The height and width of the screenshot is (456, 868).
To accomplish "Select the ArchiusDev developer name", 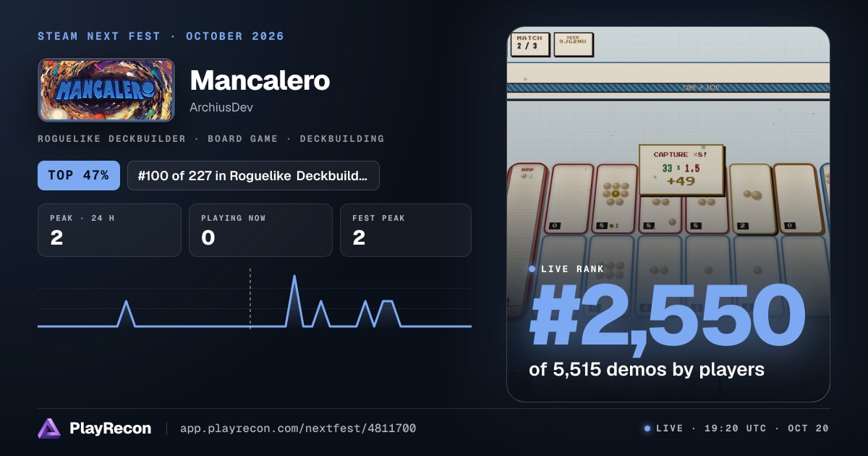I will (221, 107).
